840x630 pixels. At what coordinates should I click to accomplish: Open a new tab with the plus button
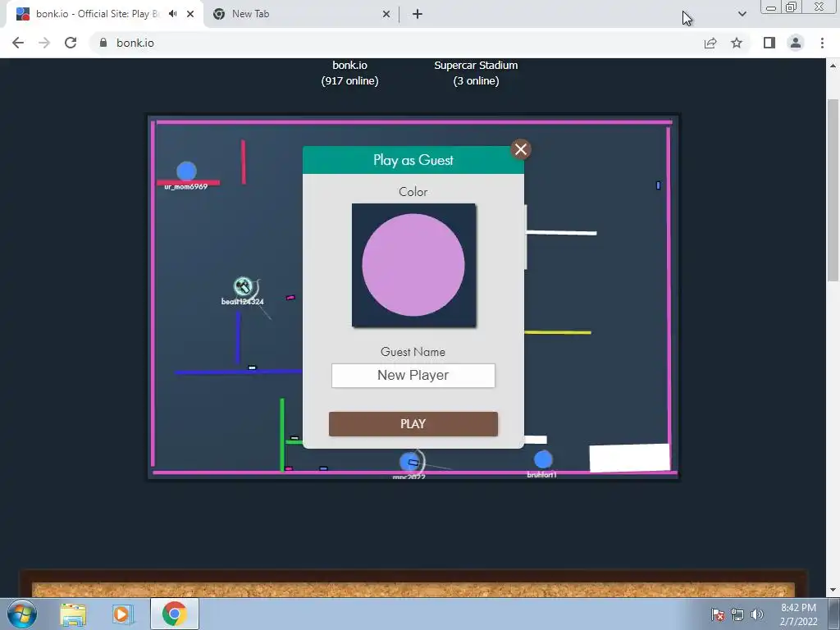click(418, 14)
